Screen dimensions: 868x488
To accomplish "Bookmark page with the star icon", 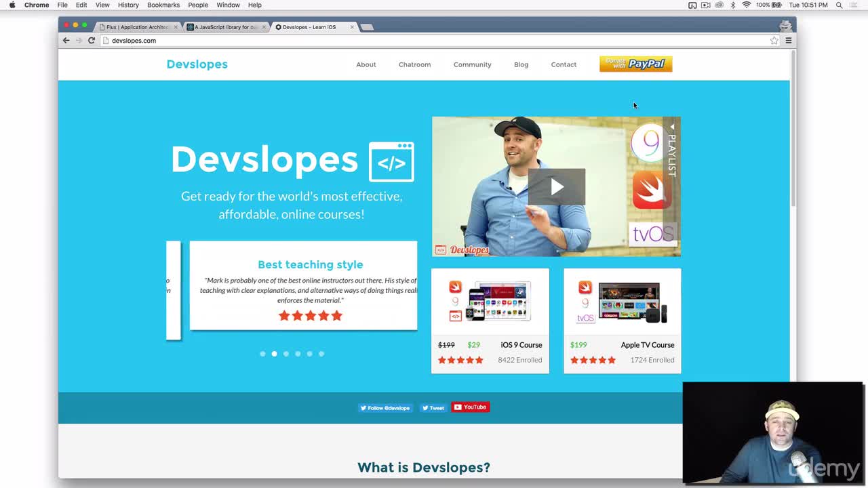I will point(774,41).
